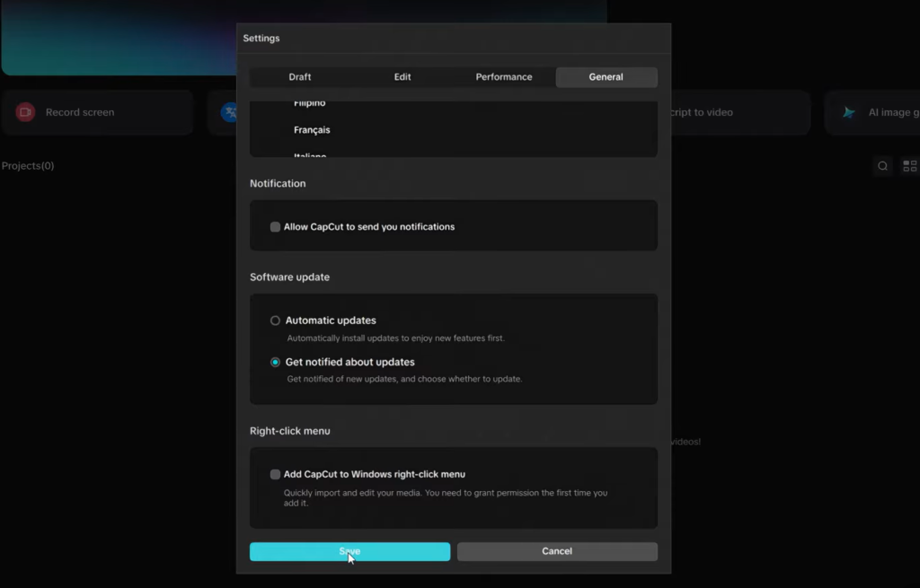This screenshot has height=588, width=920.
Task: Click the blue translate icon behind dialog
Action: pos(229,112)
